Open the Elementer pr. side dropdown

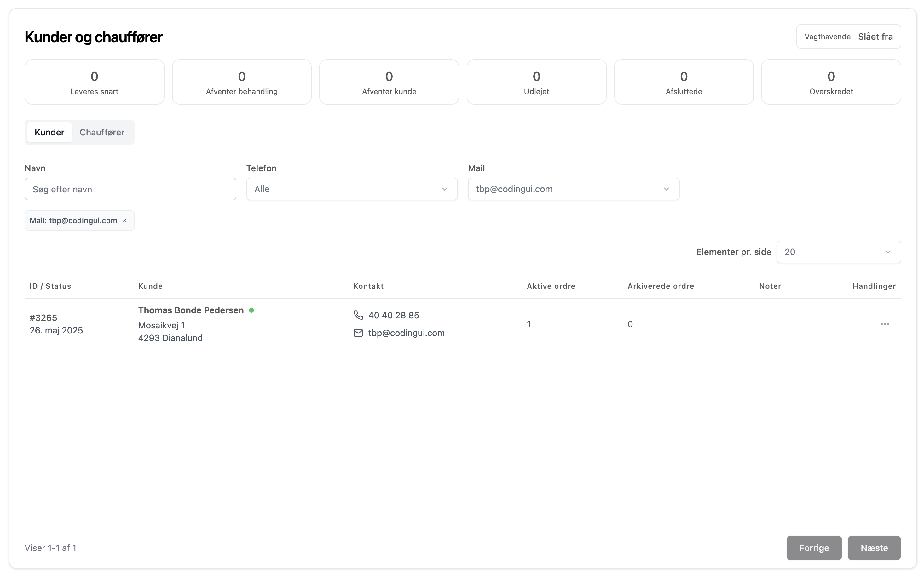pyautogui.click(x=838, y=252)
